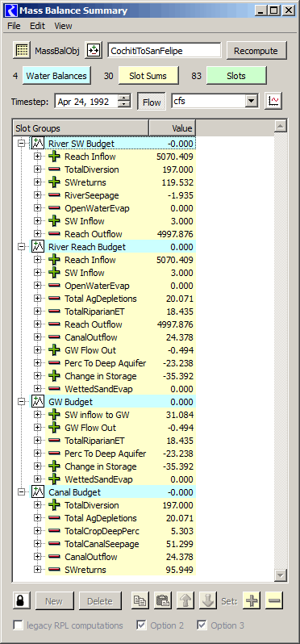This screenshot has width=300, height=644.
Task: Click the Slot Sums button
Action: tap(148, 76)
